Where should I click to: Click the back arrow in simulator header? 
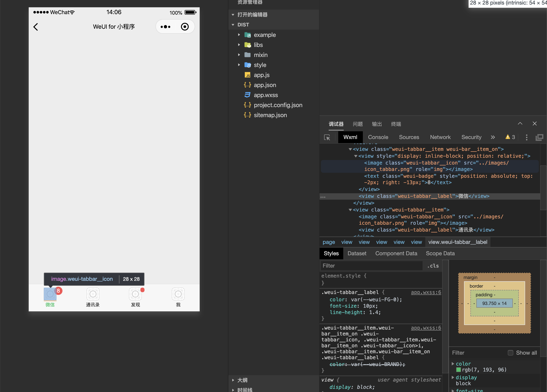[36, 27]
